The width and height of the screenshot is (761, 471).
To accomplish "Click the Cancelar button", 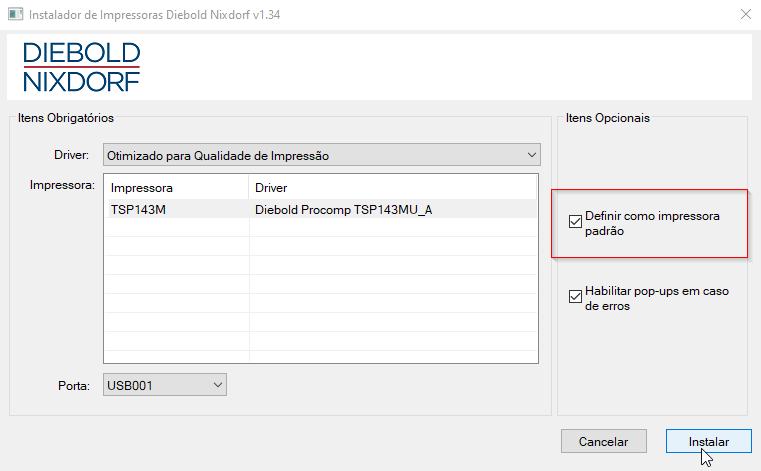I will pyautogui.click(x=603, y=441).
